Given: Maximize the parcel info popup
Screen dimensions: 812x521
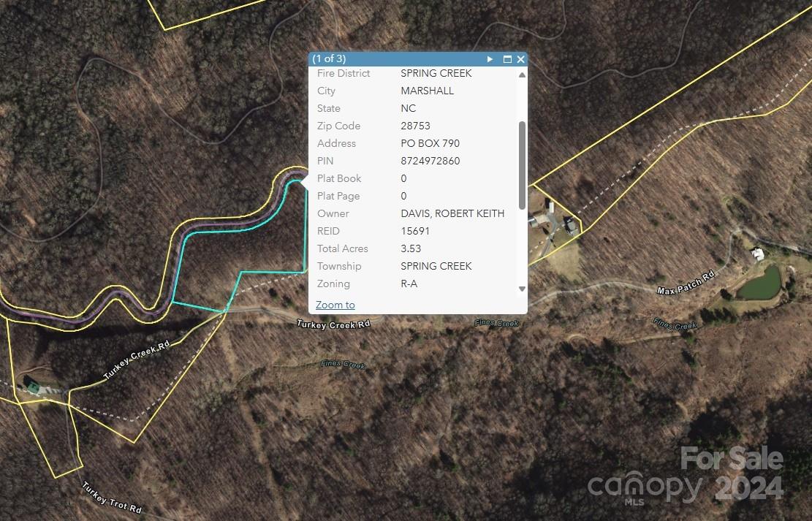Looking at the screenshot, I should pyautogui.click(x=507, y=59).
